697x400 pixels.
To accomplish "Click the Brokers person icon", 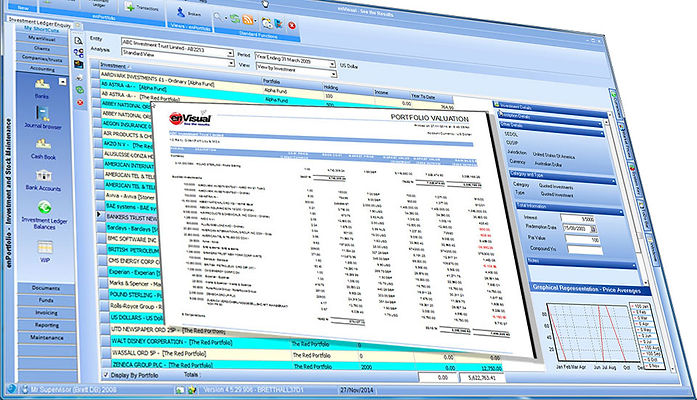I will [180, 12].
